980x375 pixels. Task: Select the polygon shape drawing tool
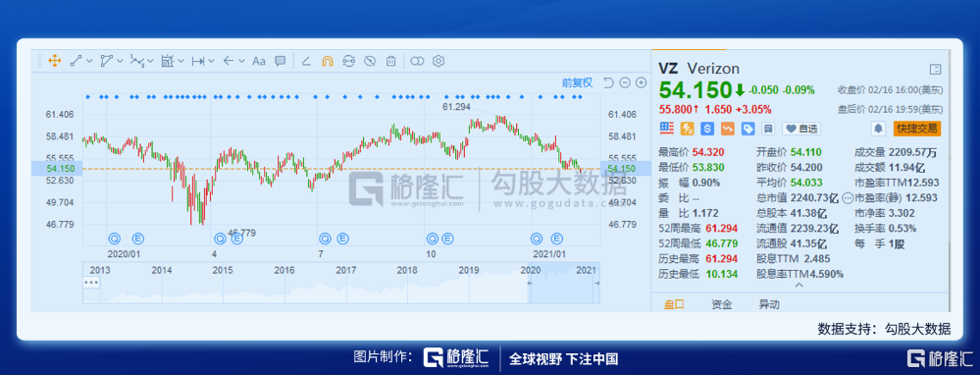(x=106, y=61)
